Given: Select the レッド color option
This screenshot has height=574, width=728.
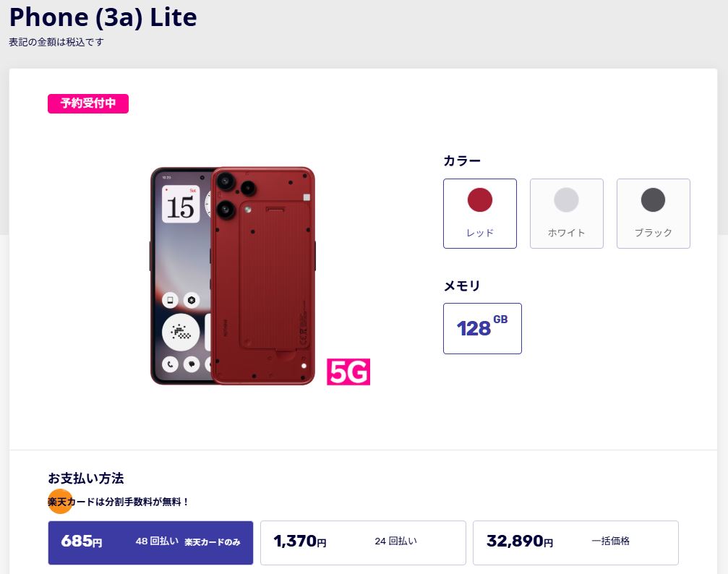Looking at the screenshot, I should (x=479, y=213).
